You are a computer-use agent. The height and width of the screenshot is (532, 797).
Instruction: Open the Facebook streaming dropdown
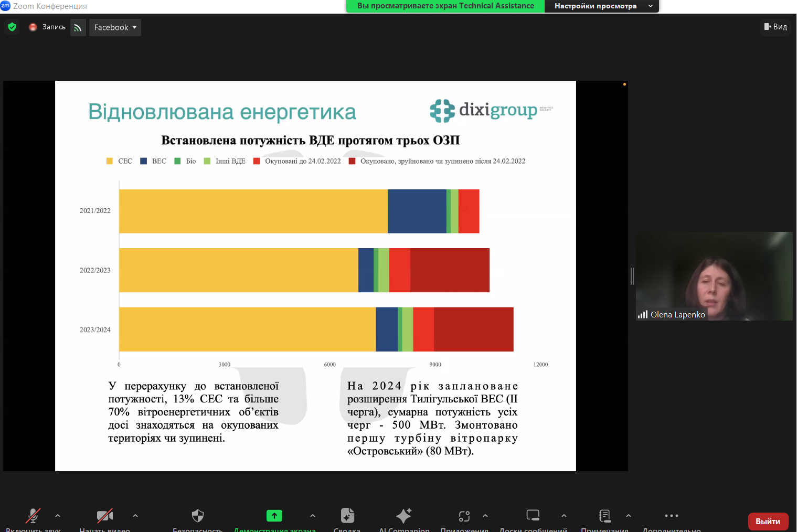(x=114, y=27)
